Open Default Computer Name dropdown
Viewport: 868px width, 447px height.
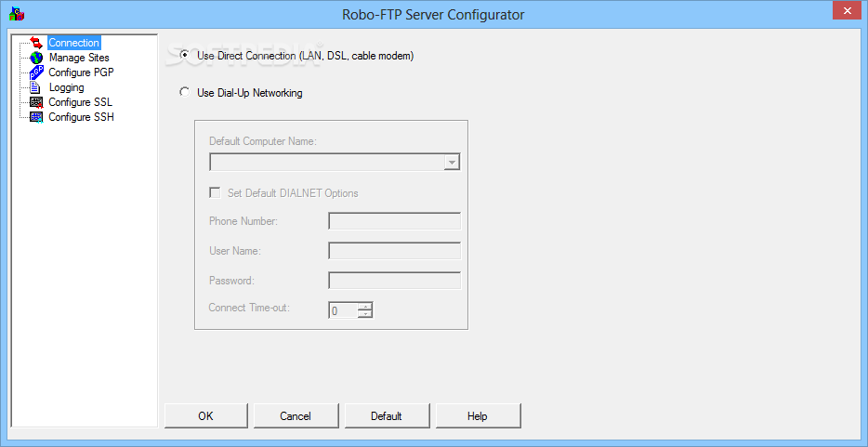[453, 162]
